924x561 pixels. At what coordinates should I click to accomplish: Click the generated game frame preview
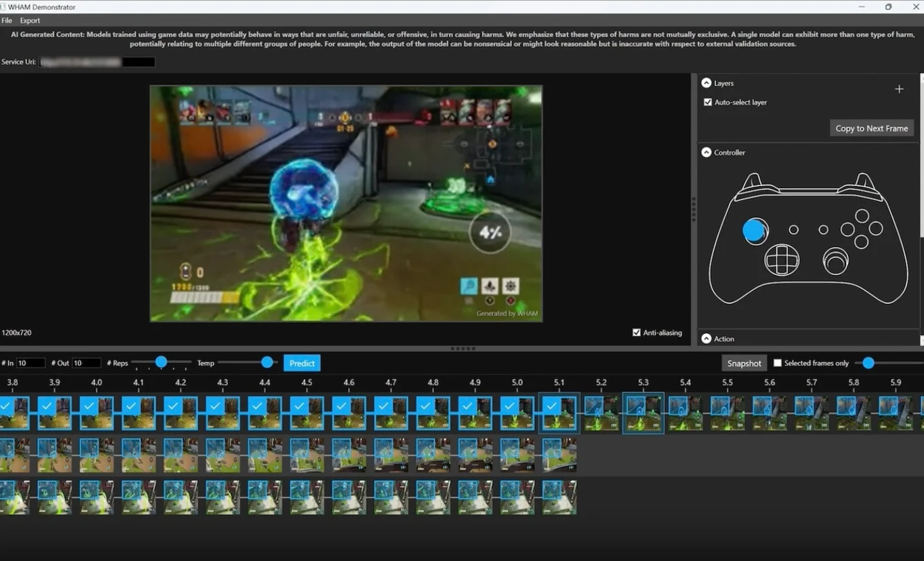[346, 204]
